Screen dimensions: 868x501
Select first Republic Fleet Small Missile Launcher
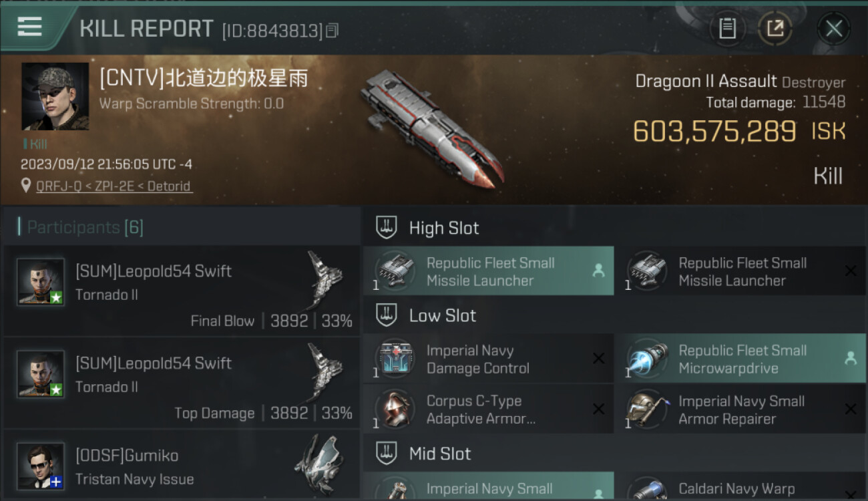[x=488, y=271]
